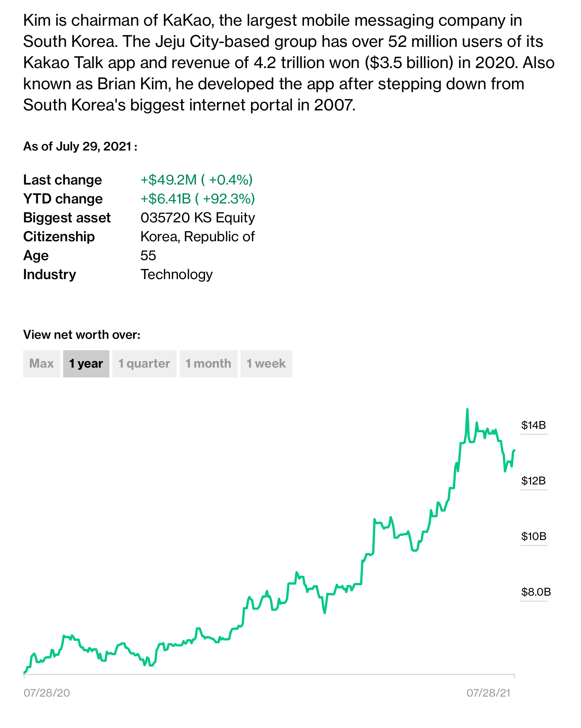Screen dimensions: 581x728
Task: Click the $12B axis label
Action: click(533, 481)
